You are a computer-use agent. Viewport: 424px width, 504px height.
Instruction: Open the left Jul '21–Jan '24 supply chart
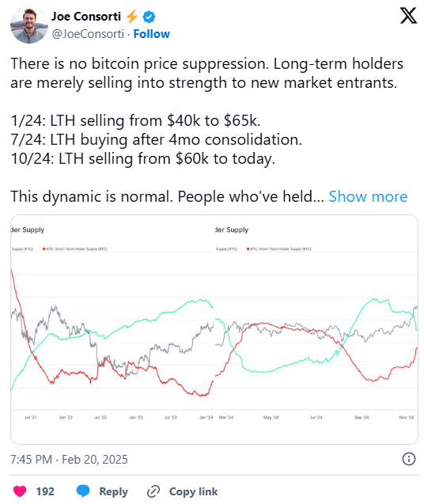tap(112, 329)
